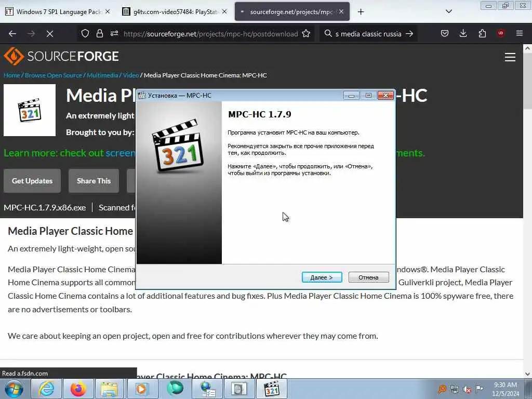Click the Browse Open Source breadcrumb

coord(54,75)
